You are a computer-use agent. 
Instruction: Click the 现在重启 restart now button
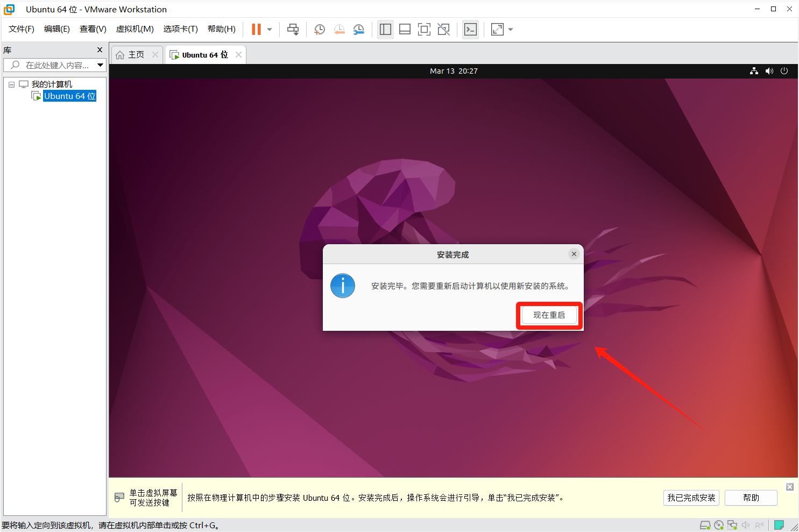[x=549, y=315]
